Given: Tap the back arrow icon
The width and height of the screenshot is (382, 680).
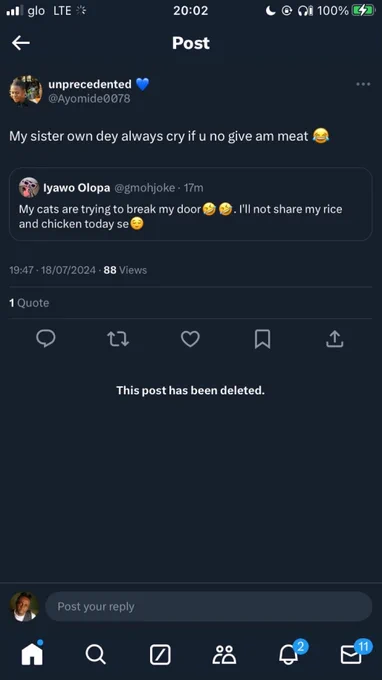Looking at the screenshot, I should tap(21, 42).
